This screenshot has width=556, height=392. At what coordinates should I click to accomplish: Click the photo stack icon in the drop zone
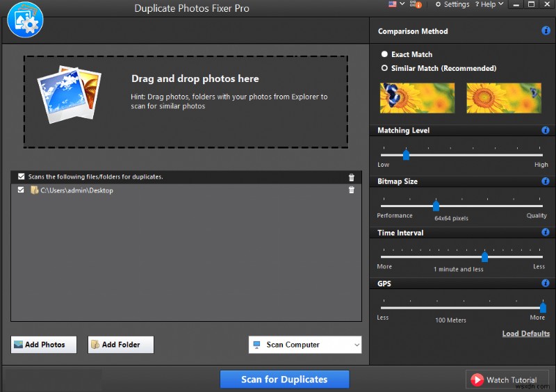(69, 95)
